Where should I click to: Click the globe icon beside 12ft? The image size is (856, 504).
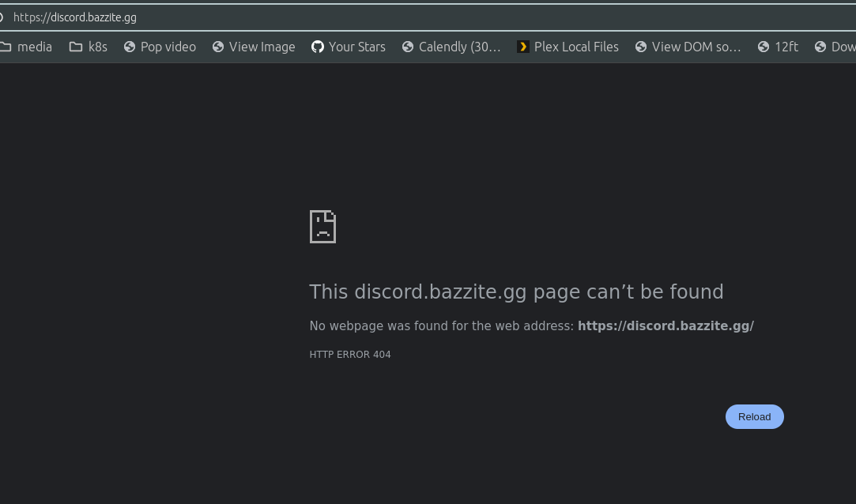coord(764,47)
